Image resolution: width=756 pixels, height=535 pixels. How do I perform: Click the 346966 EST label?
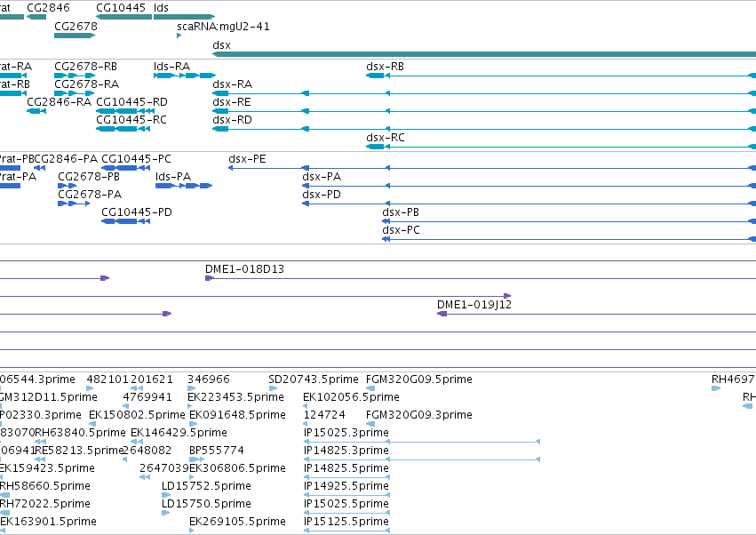point(209,379)
